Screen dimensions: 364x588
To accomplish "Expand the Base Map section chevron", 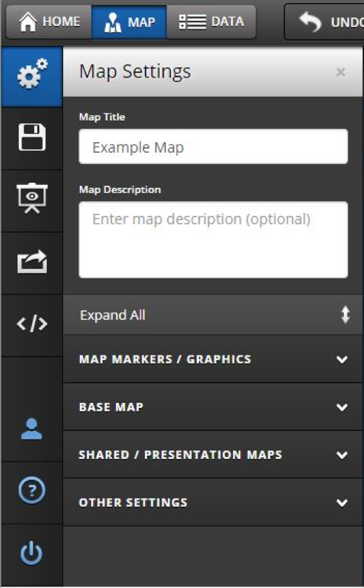I will click(342, 407).
